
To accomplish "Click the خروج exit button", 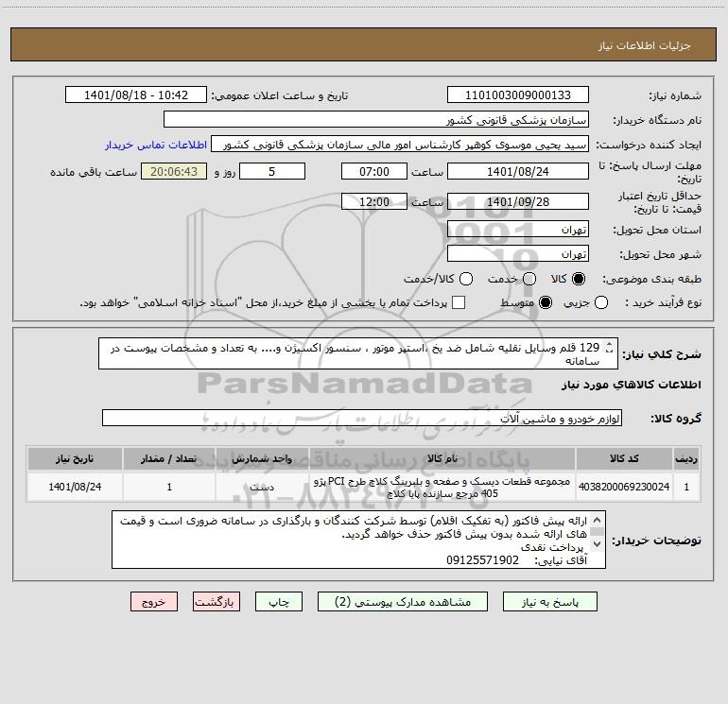I will [x=154, y=602].
